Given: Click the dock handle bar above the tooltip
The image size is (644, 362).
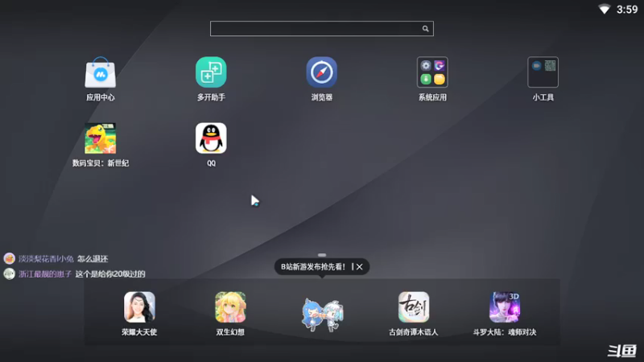Looking at the screenshot, I should [322, 255].
